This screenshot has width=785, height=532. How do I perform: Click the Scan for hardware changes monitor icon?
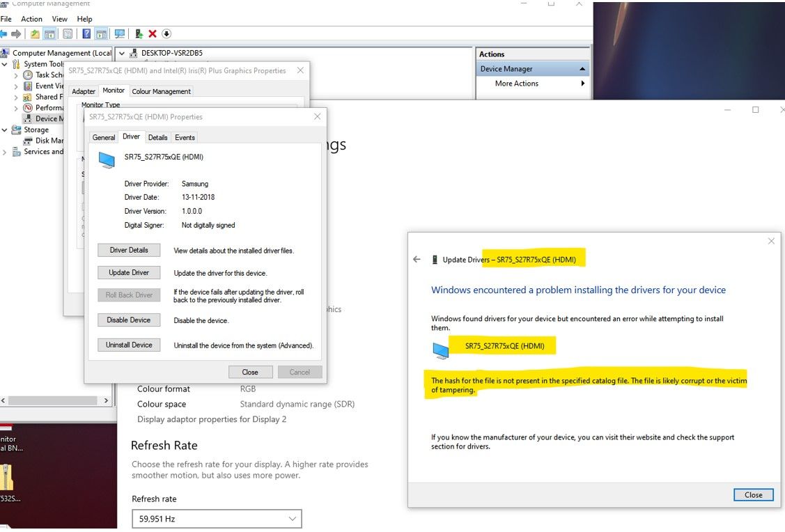click(119, 33)
